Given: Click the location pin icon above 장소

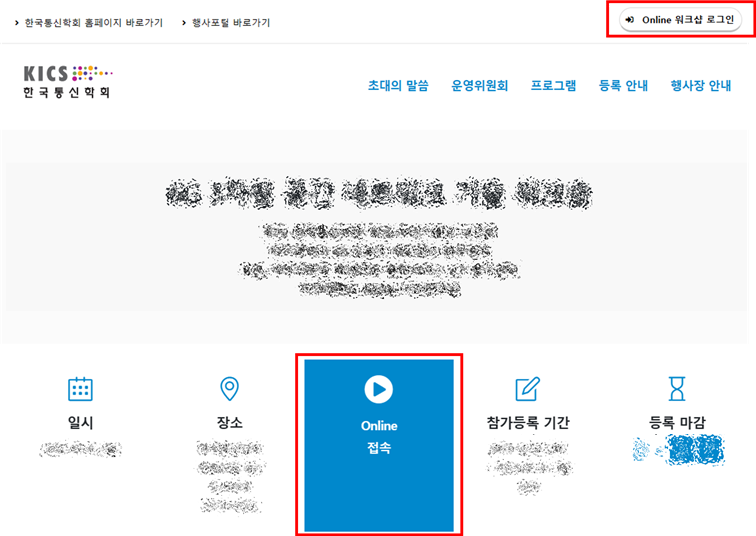Looking at the screenshot, I should (229, 389).
